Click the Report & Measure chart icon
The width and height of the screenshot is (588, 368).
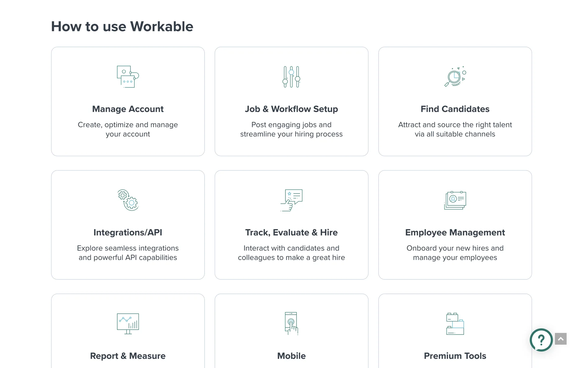128,324
